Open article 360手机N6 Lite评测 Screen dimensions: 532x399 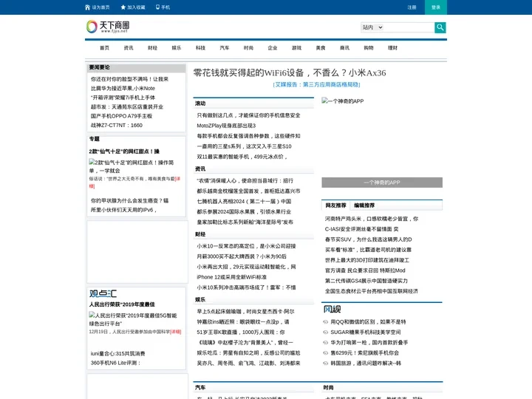(x=116, y=363)
